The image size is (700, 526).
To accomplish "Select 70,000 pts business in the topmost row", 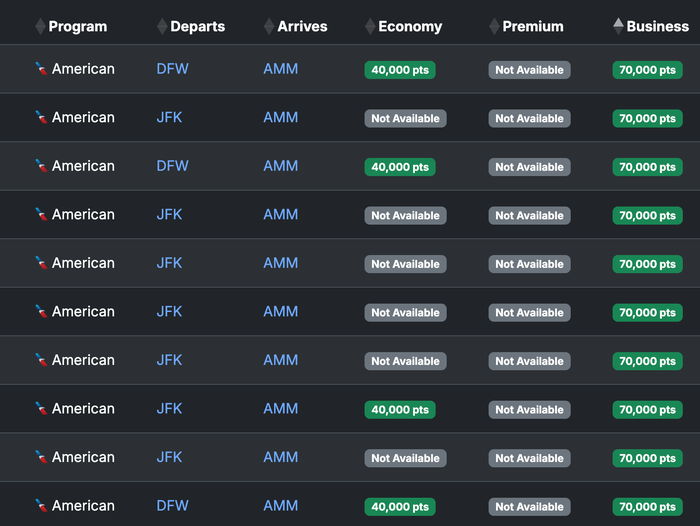I will pos(647,70).
